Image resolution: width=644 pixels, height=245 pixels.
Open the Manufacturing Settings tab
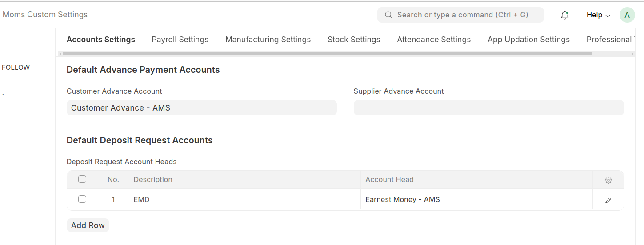[x=268, y=40]
